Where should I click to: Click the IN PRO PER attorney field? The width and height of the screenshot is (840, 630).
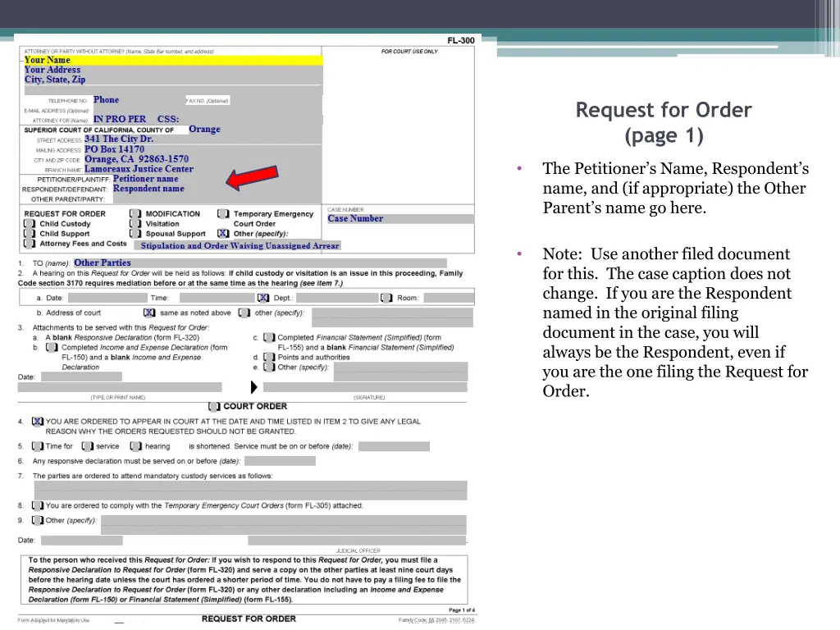tap(207, 120)
